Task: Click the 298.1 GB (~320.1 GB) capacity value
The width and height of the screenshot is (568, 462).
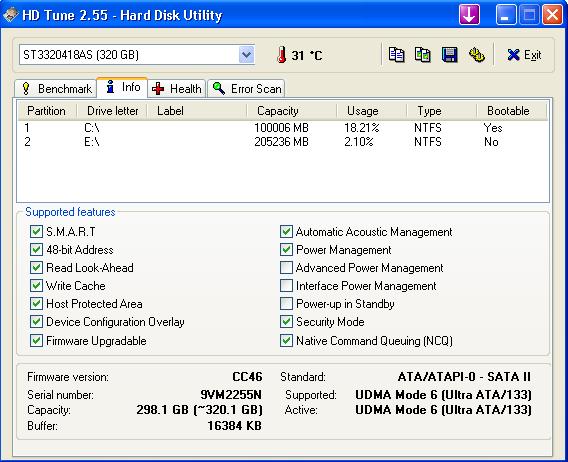Action: pos(199,410)
